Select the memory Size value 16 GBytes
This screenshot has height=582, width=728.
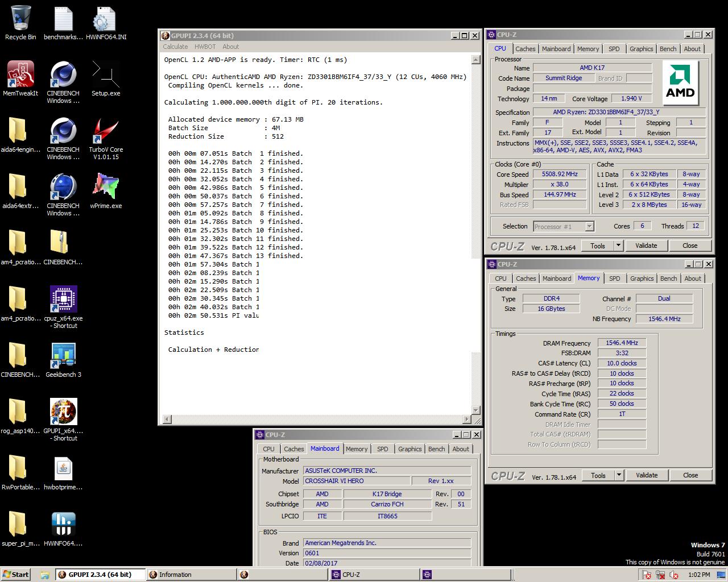pyautogui.click(x=551, y=309)
